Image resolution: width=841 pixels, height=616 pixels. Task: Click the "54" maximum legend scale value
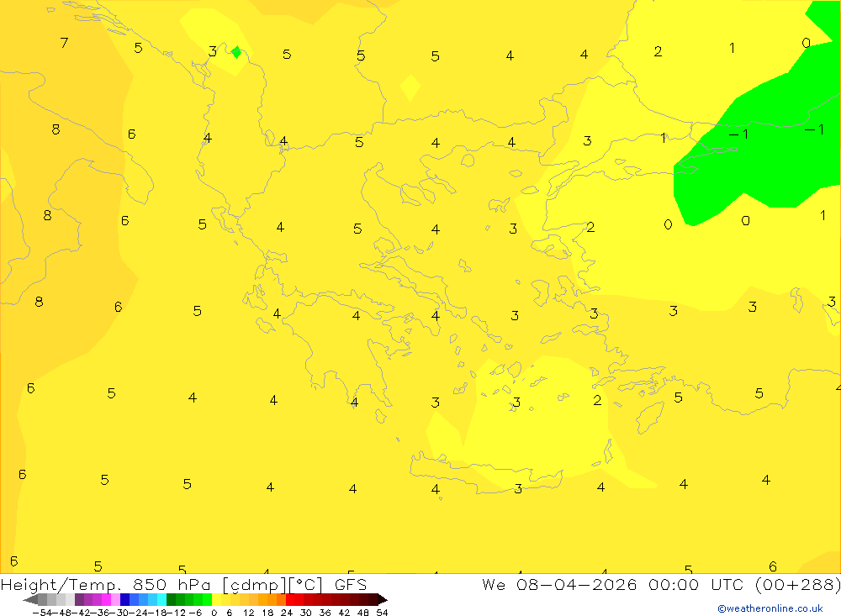click(382, 613)
